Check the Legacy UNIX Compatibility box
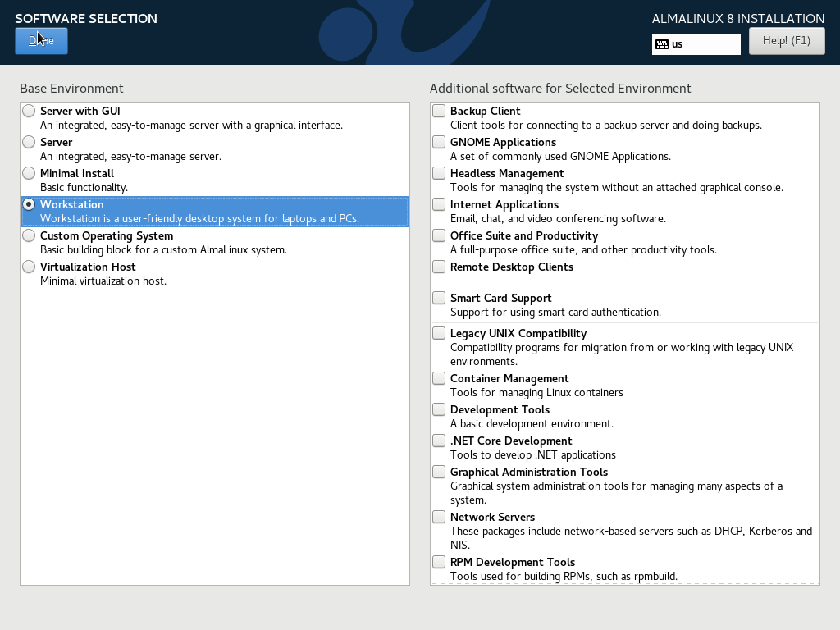 coord(439,333)
